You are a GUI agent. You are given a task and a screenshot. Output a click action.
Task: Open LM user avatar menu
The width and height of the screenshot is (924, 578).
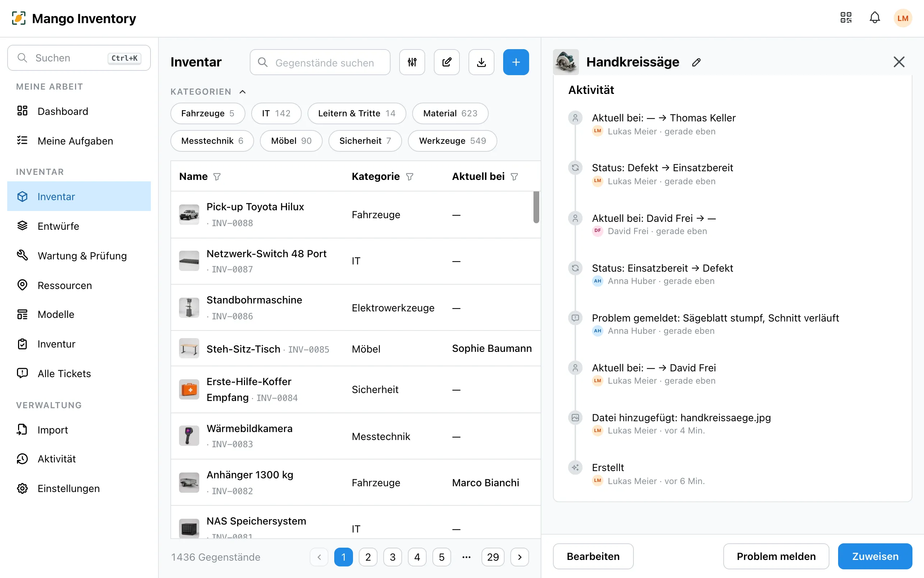click(x=903, y=18)
